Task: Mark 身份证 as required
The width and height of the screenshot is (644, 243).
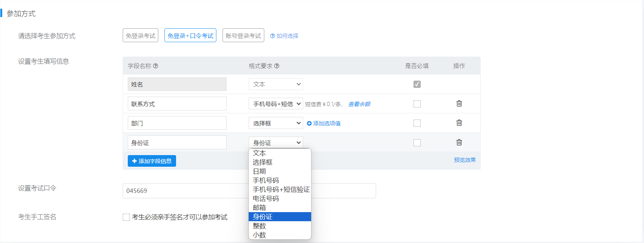Action: [417, 143]
